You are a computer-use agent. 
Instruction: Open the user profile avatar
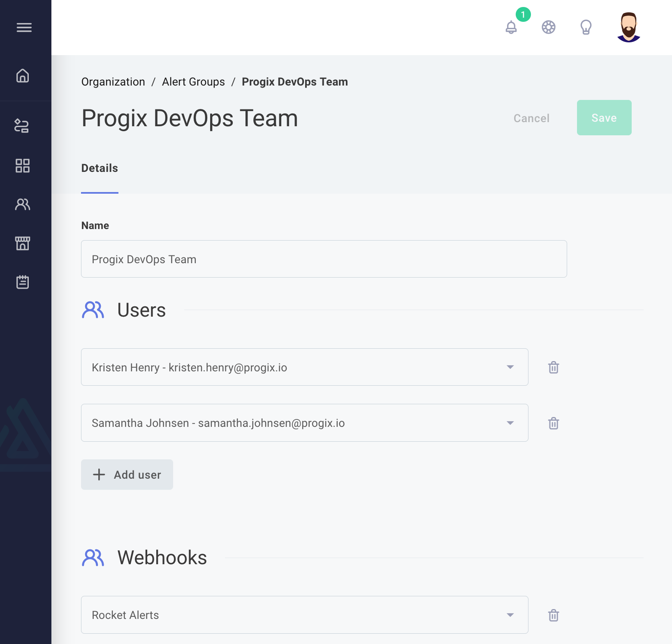pyautogui.click(x=628, y=27)
